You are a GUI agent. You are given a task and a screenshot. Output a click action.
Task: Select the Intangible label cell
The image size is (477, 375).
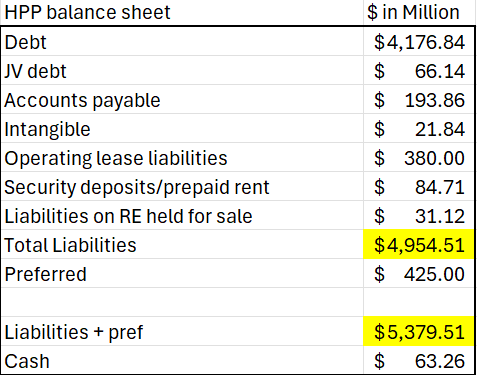click(x=182, y=128)
